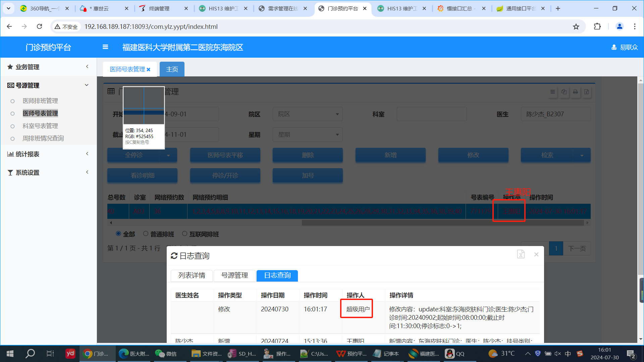Select the 互联网排班 radio option
Screen dimensions: 644x362
click(x=184, y=234)
